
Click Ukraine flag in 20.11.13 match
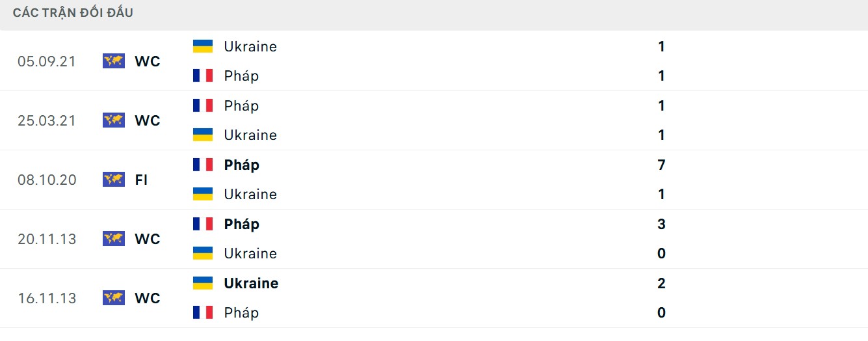[203, 253]
